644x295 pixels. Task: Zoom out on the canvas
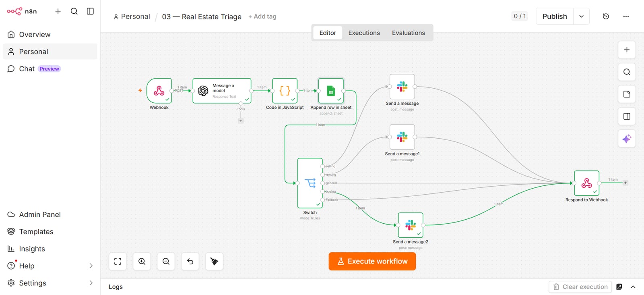point(166,262)
